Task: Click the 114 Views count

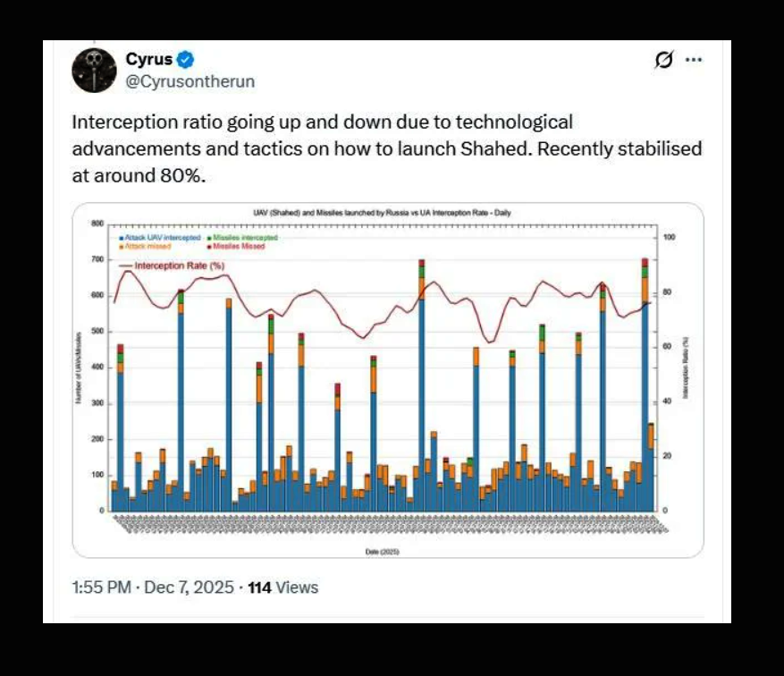Action: pyautogui.click(x=283, y=587)
